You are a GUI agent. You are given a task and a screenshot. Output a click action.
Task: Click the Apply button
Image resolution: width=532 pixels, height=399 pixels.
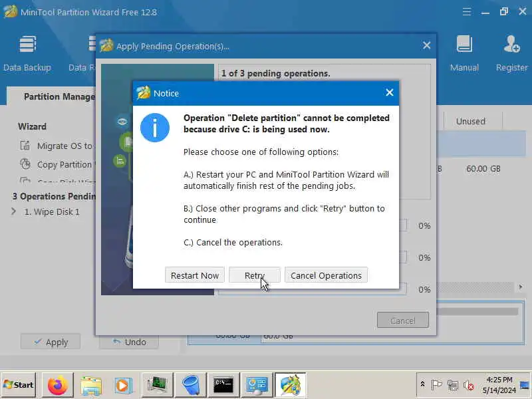click(51, 342)
